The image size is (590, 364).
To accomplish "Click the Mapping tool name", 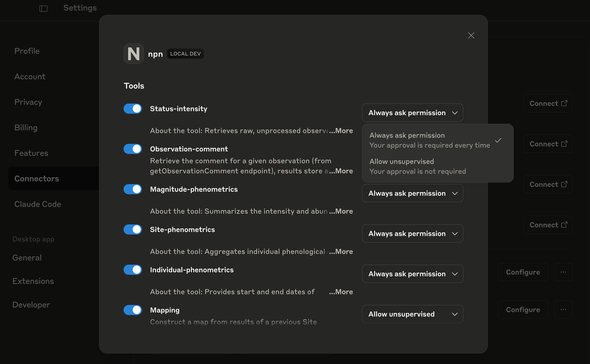I will click(165, 310).
